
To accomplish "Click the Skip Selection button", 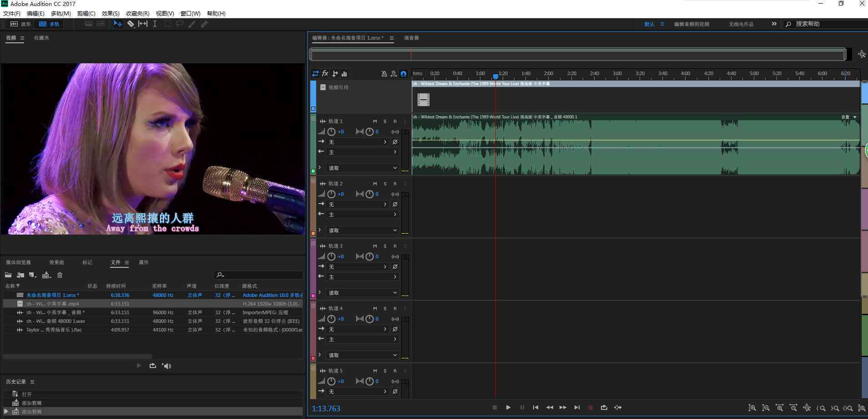I will 618,408.
